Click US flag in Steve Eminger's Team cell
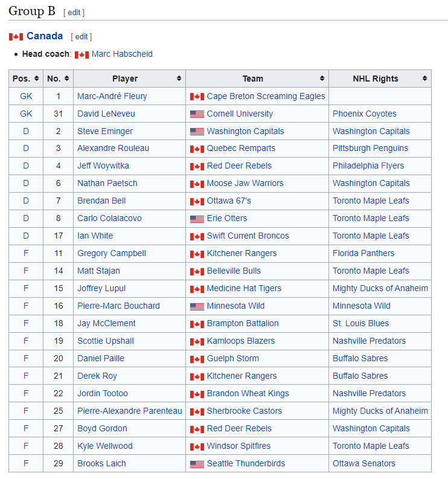448x479 pixels. coord(197,132)
